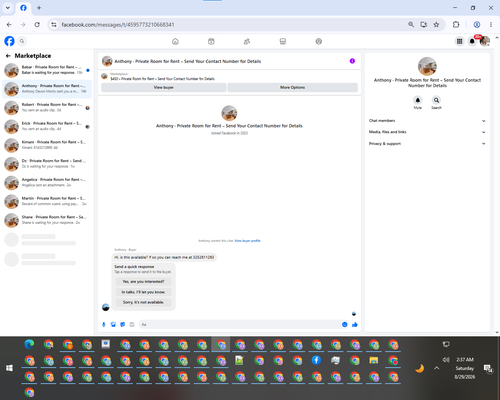Select Anthony's Private Room for Rent chat
This screenshot has width=500, height=400.
(x=47, y=89)
